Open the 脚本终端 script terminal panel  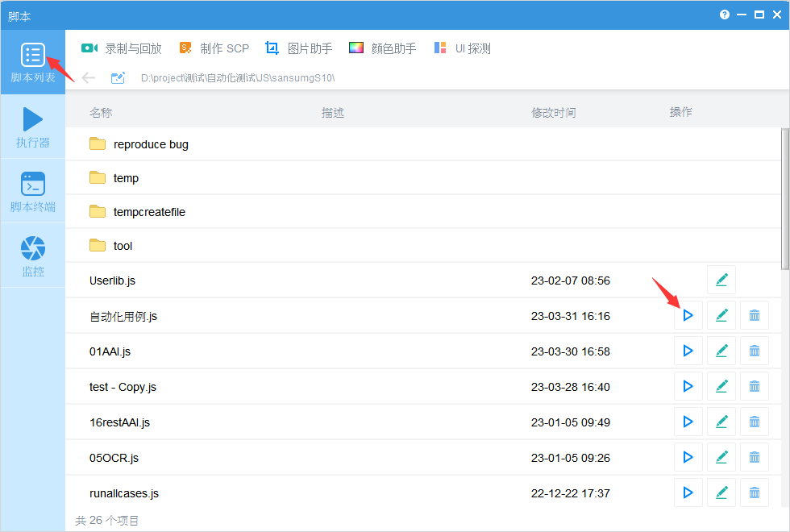point(33,192)
